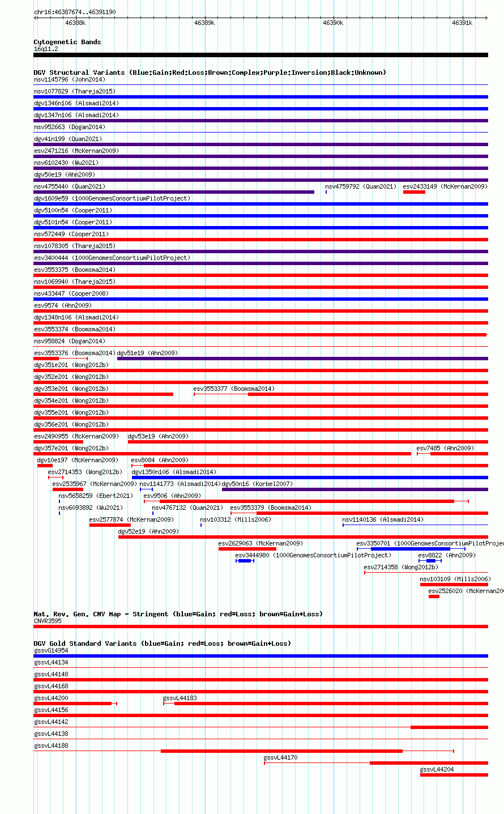
Task: Open esv9574 (Ahn2009) variant
Action: (x=260, y=311)
